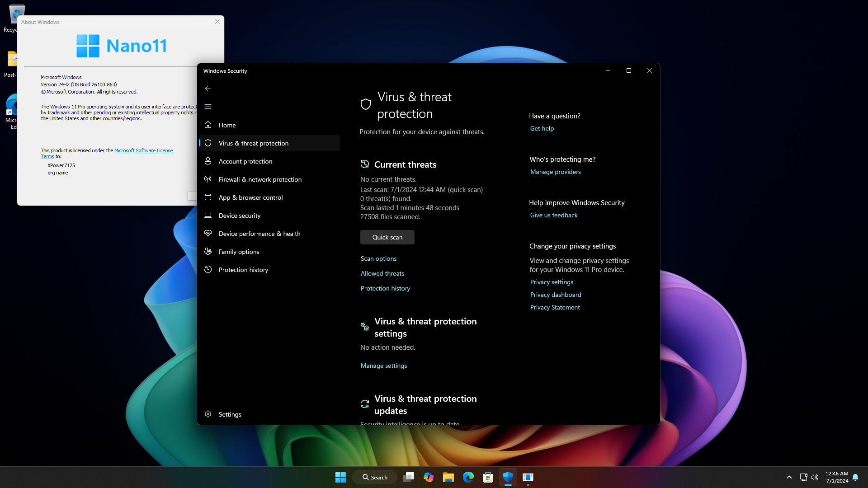Open Manage providers link
The height and width of the screenshot is (488, 868).
[555, 172]
